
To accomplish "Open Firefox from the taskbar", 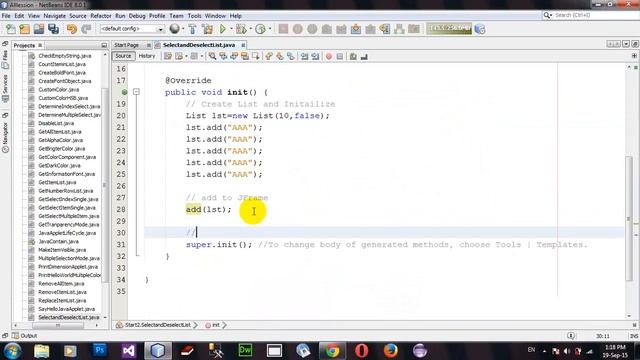I will click(x=391, y=350).
